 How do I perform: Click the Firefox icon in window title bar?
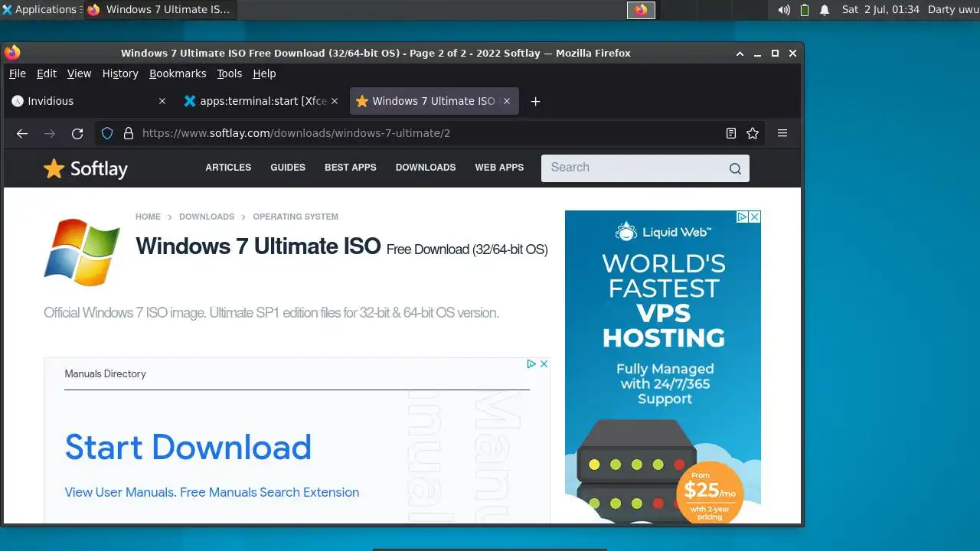tap(12, 53)
